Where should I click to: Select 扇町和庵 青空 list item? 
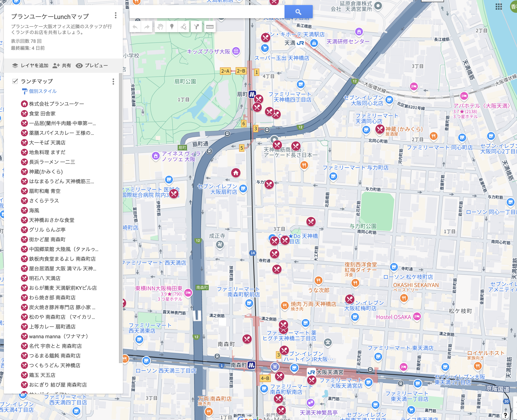tap(45, 191)
